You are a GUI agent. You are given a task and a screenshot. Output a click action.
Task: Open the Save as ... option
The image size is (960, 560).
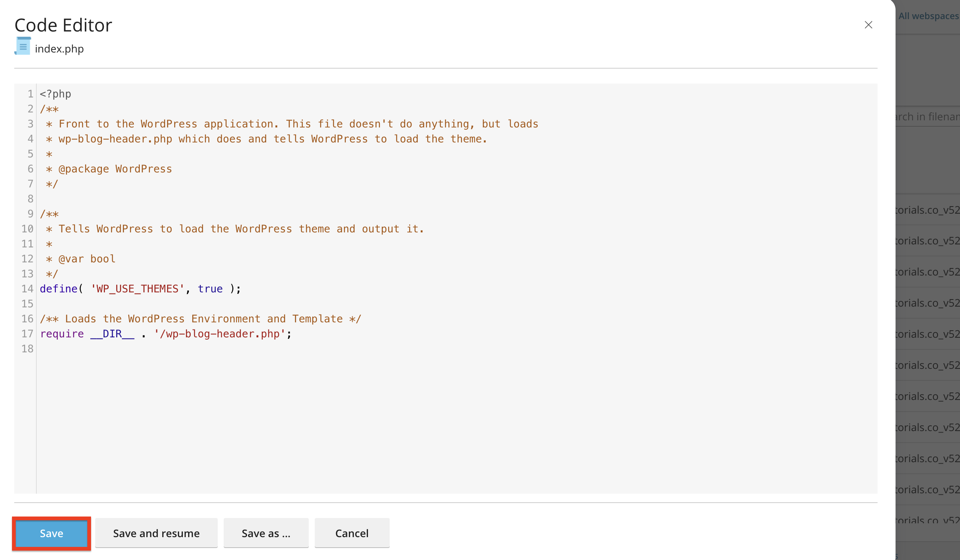click(266, 533)
